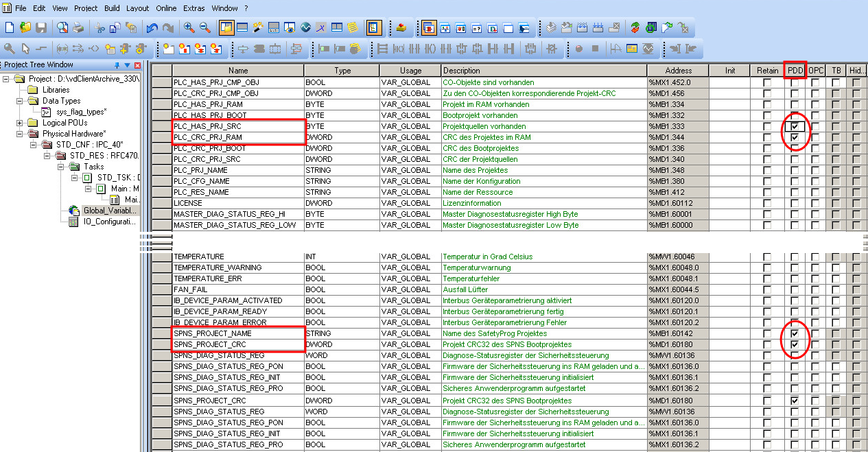Screen dimensions: 868x452
Task: Open the Build menu
Action: [112, 8]
